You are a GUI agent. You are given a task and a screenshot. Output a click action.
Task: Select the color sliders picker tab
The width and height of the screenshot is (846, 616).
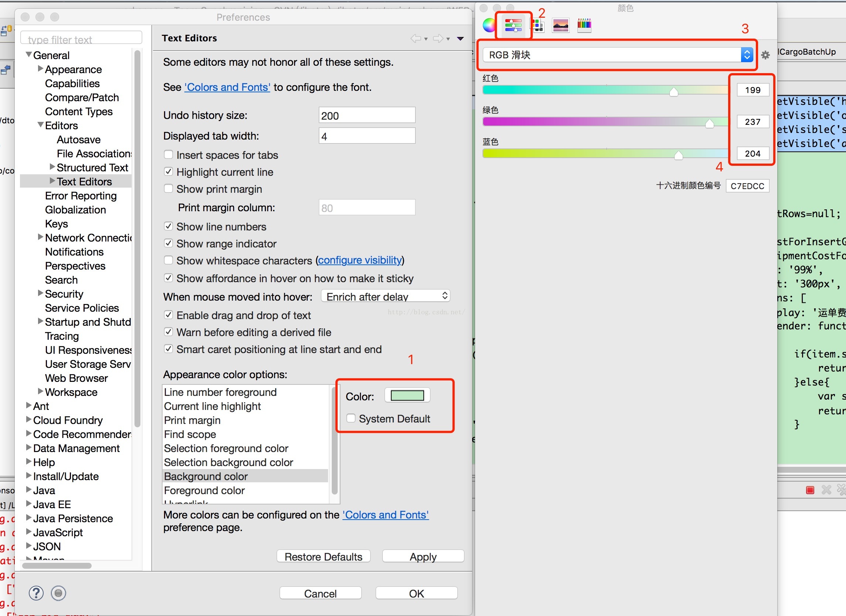pyautogui.click(x=513, y=25)
